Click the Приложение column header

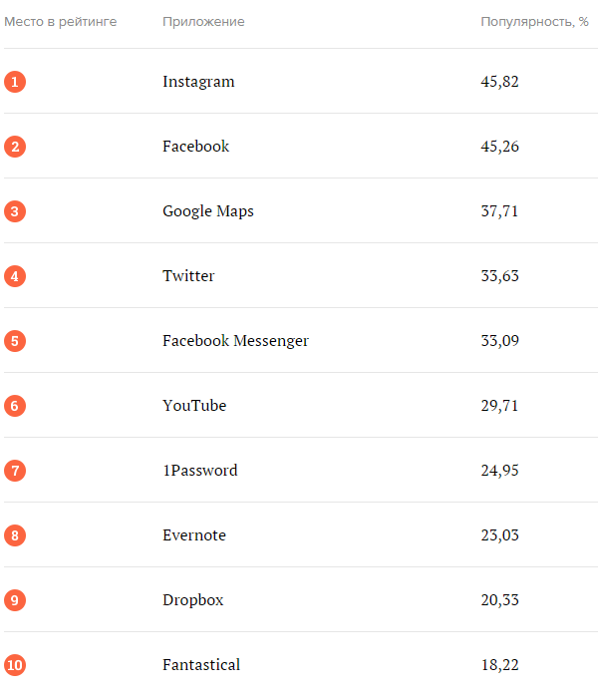tap(203, 22)
